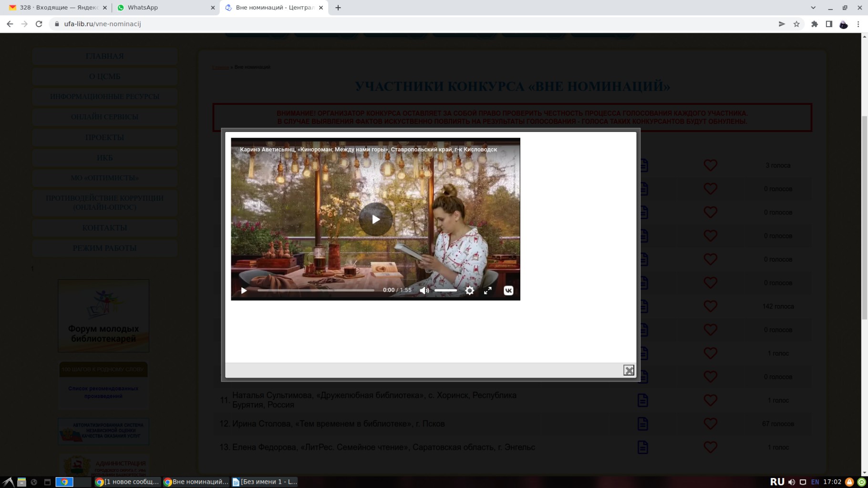The image size is (868, 488).
Task: Enter fullscreen mode for the video
Action: pyautogui.click(x=487, y=290)
